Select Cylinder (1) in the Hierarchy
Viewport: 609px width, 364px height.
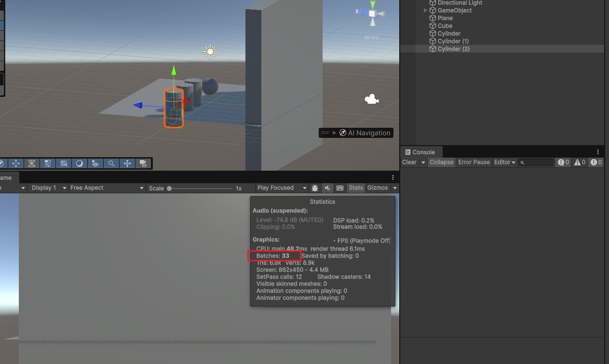[x=453, y=41]
